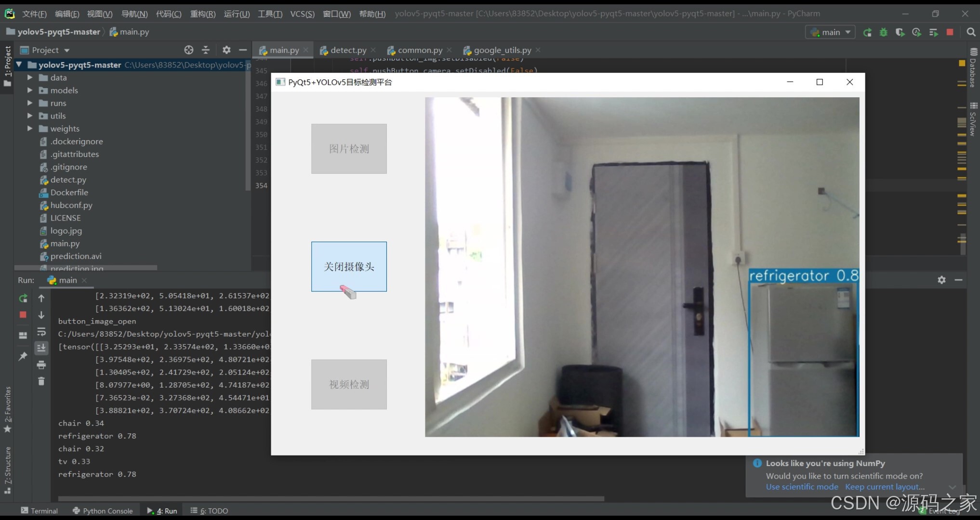Image resolution: width=980 pixels, height=520 pixels.
Task: Toggle soft-wrap in the Run console
Action: (x=41, y=332)
